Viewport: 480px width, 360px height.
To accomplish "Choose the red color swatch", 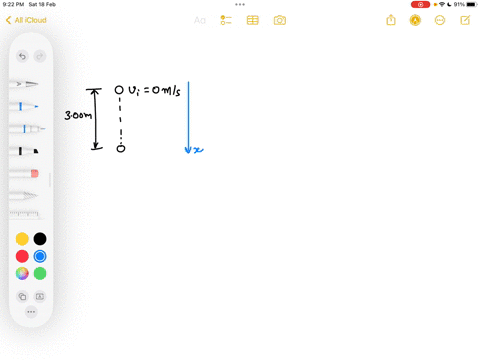I will click(x=22, y=256).
